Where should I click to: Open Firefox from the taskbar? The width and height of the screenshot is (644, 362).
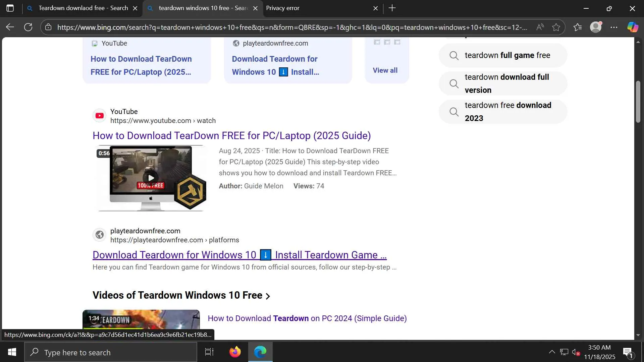click(235, 352)
